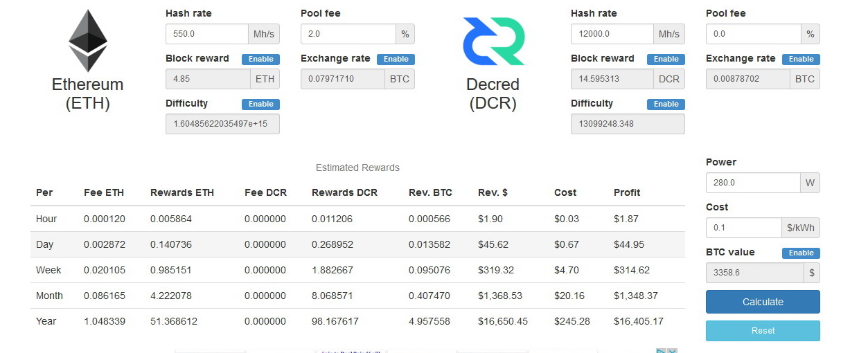This screenshot has height=353, width=868.
Task: Click the Per column header
Action: click(x=44, y=192)
